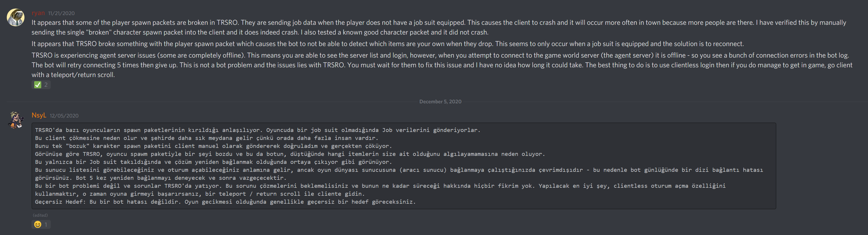Click the line starting 'Bu client çökmesine'
868x235 pixels.
[x=207, y=138]
